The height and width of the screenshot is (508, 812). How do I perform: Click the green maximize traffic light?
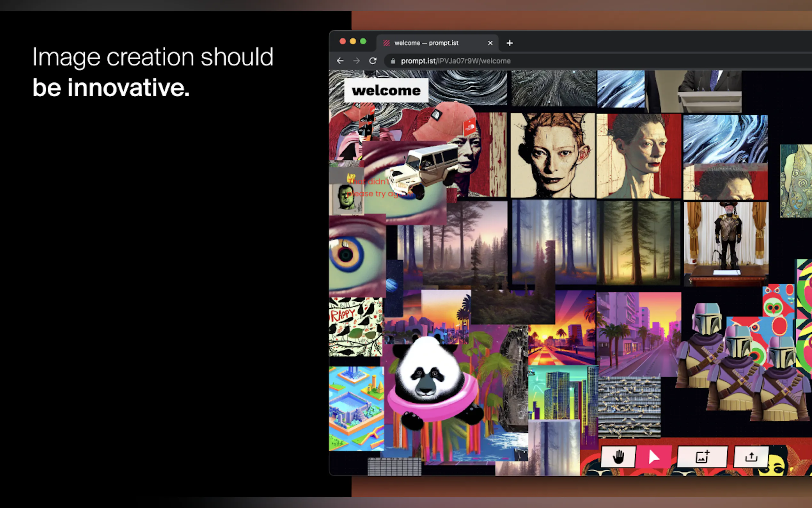(x=363, y=41)
